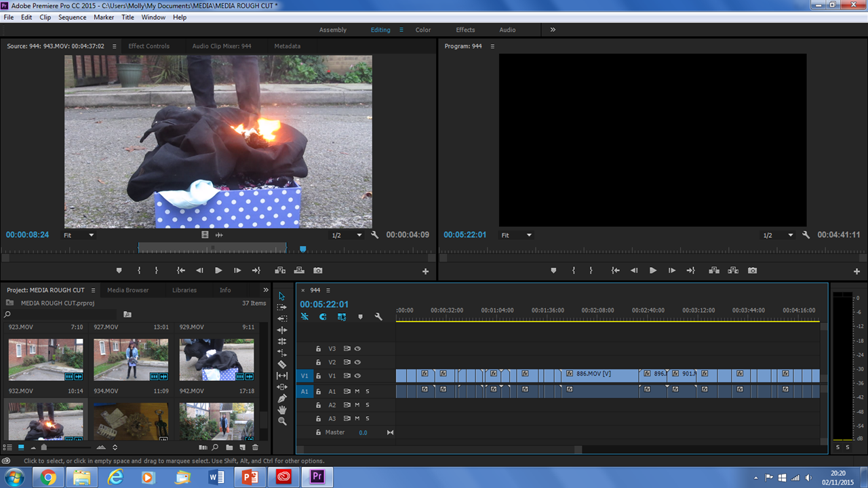868x488 pixels.
Task: Open Program monitor 1/2 resolution dropdown
Action: pyautogui.click(x=777, y=235)
